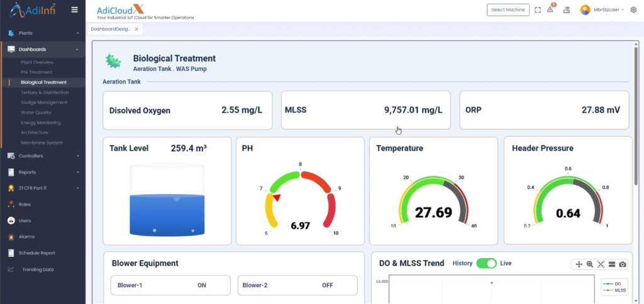Click the Alarms sidebar icon
This screenshot has height=304, width=644.
[x=11, y=237]
